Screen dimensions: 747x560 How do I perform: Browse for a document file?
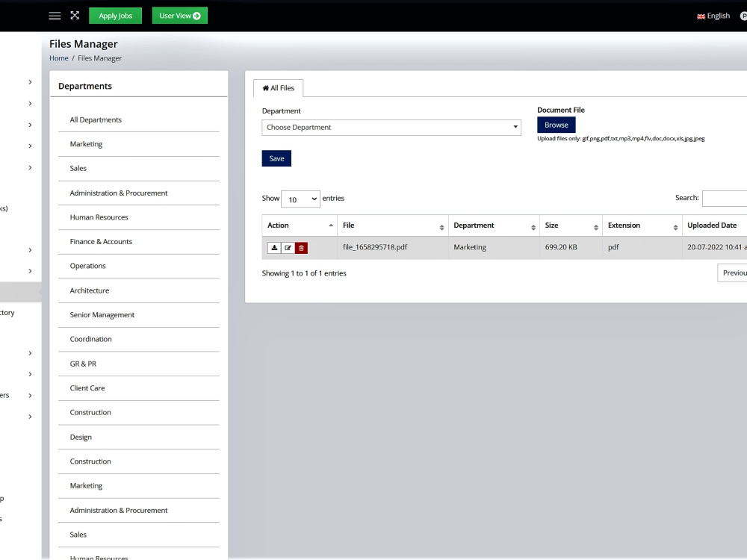pos(556,125)
